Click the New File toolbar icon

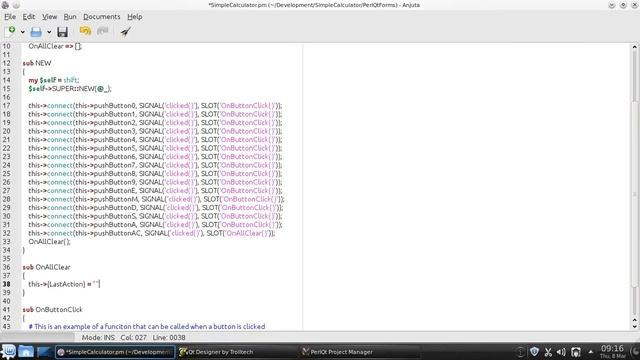pos(10,31)
